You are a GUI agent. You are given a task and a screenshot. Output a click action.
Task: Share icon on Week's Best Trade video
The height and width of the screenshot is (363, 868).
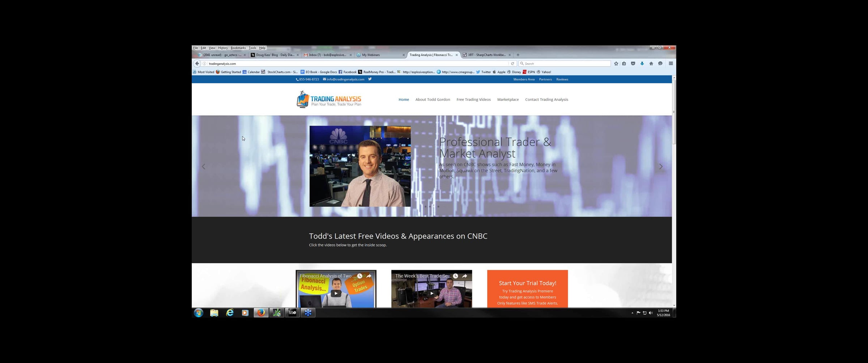465,276
